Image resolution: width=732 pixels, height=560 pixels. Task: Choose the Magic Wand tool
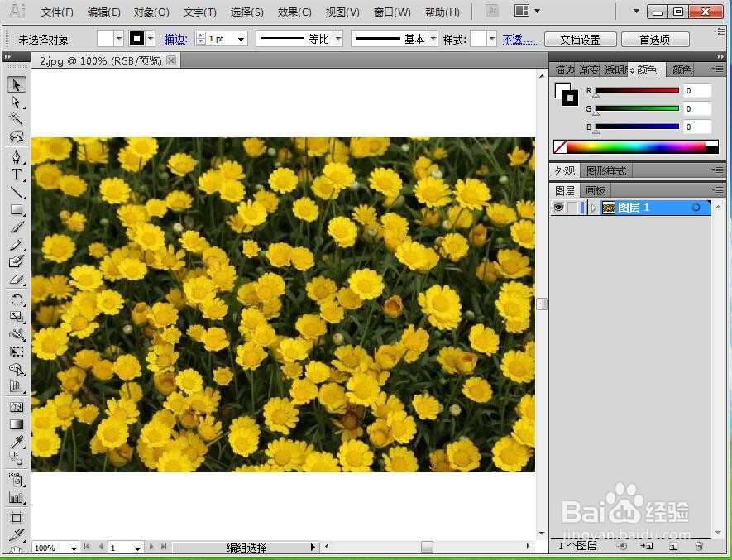(17, 118)
